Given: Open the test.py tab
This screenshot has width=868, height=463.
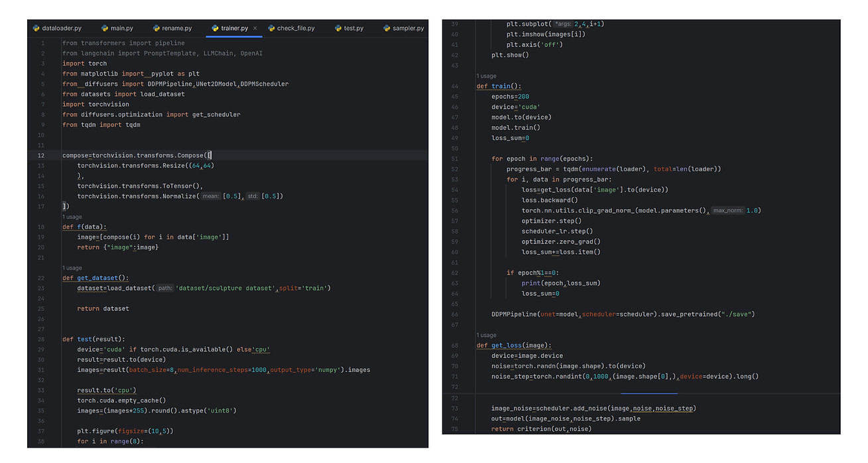Looking at the screenshot, I should tap(348, 29).
